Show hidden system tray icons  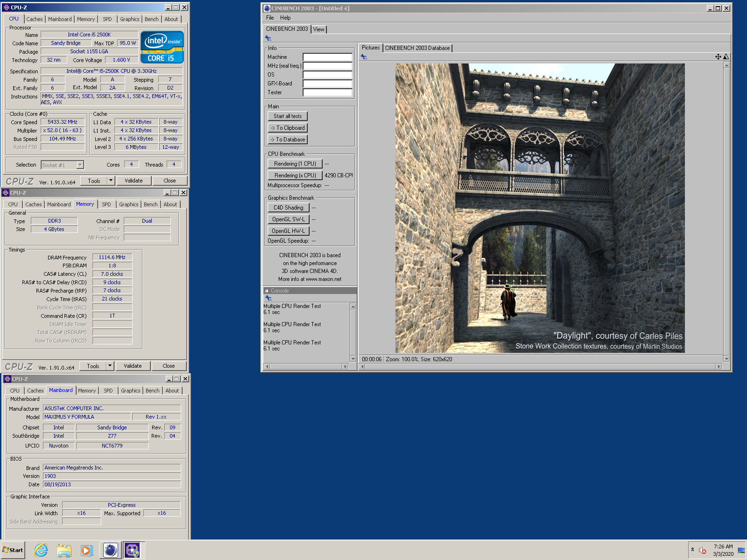[692, 550]
